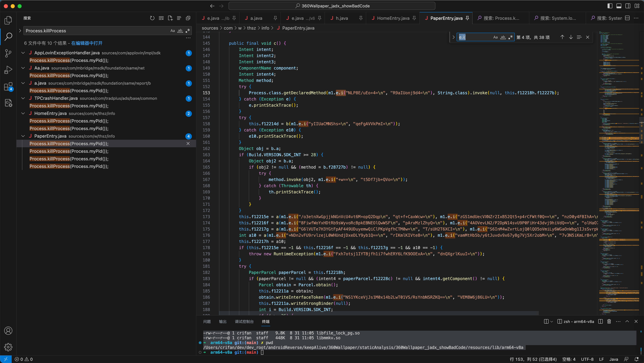Toggle bottom panel layout icon
This screenshot has width=644, height=363.
coord(619,6)
